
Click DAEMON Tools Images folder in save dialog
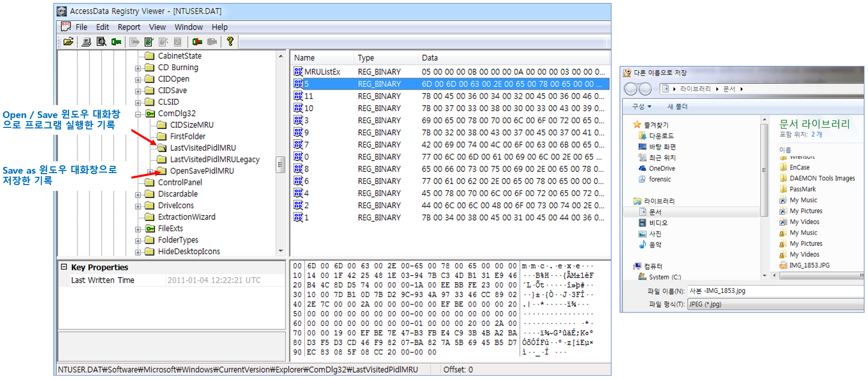[822, 178]
